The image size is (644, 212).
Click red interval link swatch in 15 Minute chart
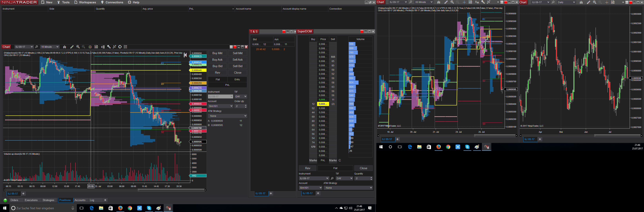235,47
